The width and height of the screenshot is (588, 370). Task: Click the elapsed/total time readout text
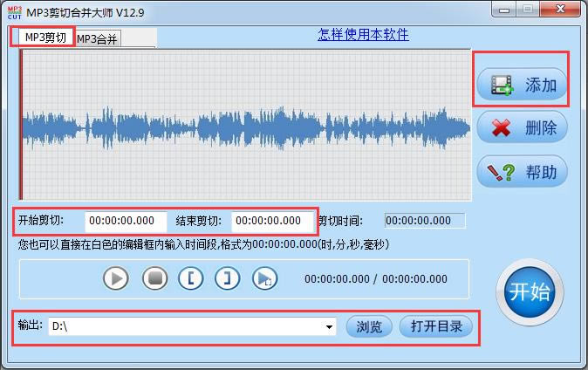(x=376, y=279)
